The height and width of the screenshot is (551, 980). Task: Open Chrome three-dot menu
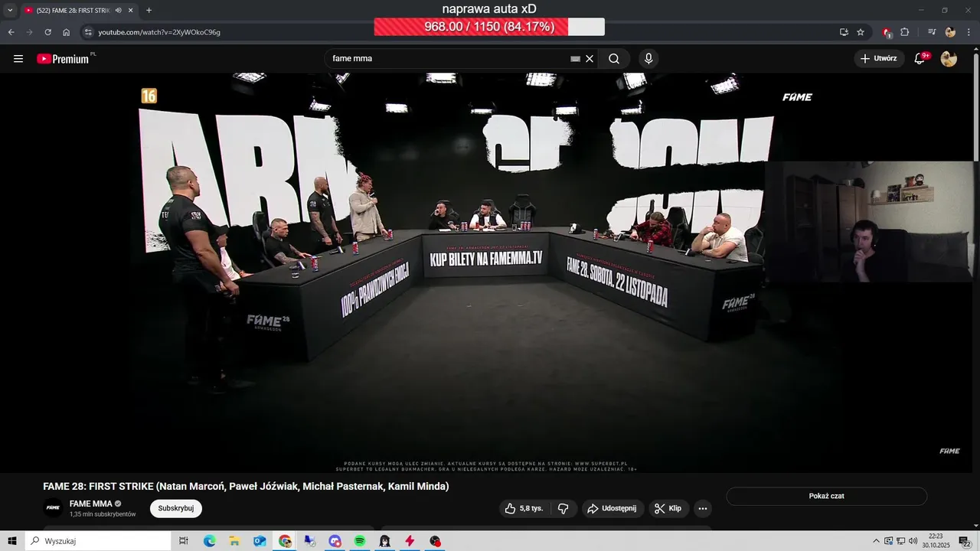(x=969, y=32)
